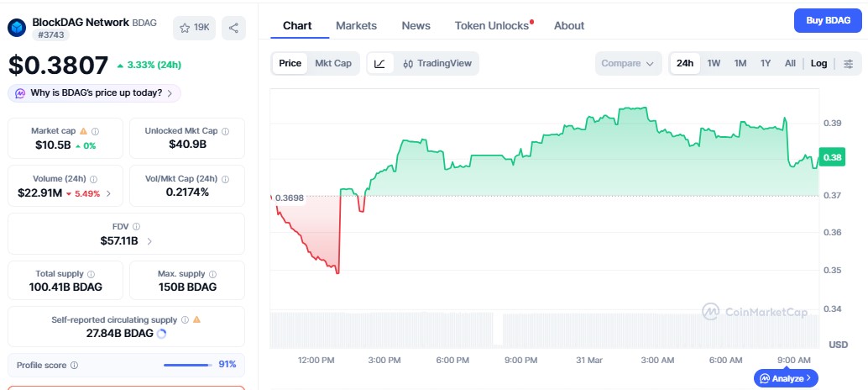Open Total supply info icon
This screenshot has height=390, width=868.
[92, 274]
